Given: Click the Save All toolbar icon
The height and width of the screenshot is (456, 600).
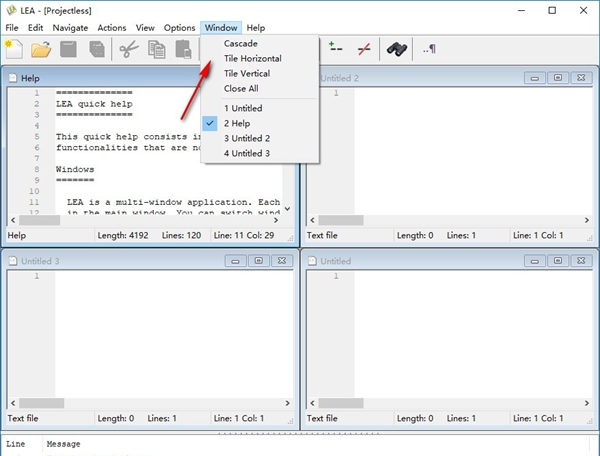Looking at the screenshot, I should click(97, 49).
